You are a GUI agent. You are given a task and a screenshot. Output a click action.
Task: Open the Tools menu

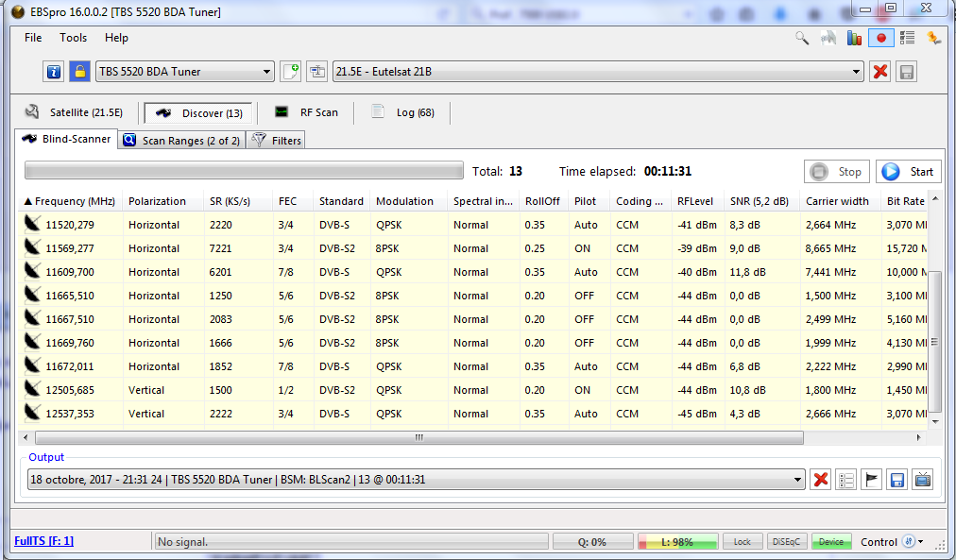(73, 38)
